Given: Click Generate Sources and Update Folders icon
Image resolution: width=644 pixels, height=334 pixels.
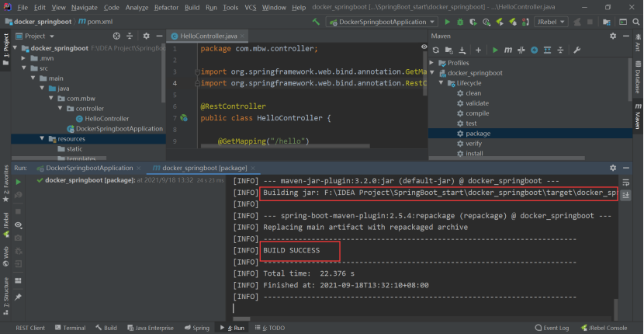Looking at the screenshot, I should pyautogui.click(x=449, y=50).
